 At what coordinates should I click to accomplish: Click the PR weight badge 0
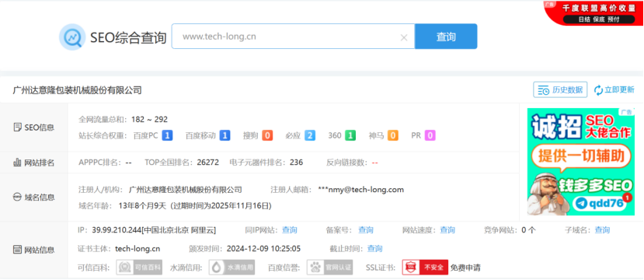click(x=430, y=135)
